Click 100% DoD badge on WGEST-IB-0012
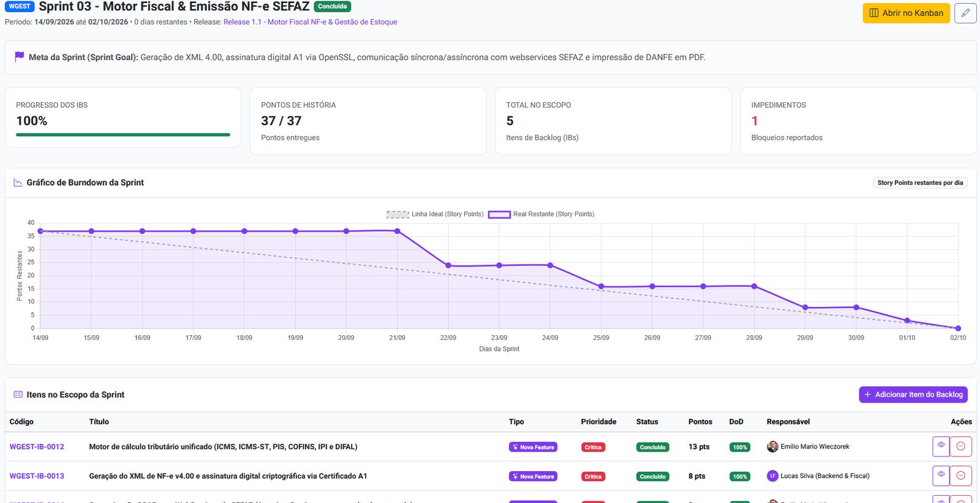Viewport: 980px width, 503px height. (x=740, y=447)
